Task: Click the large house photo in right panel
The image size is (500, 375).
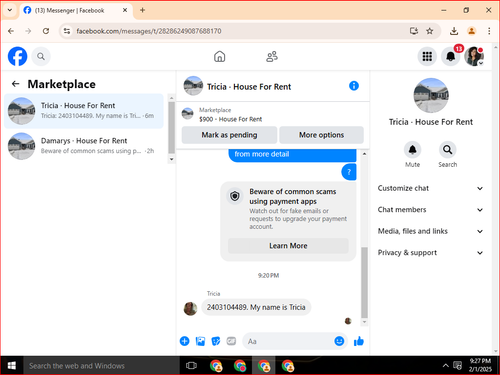Action: pos(431,95)
